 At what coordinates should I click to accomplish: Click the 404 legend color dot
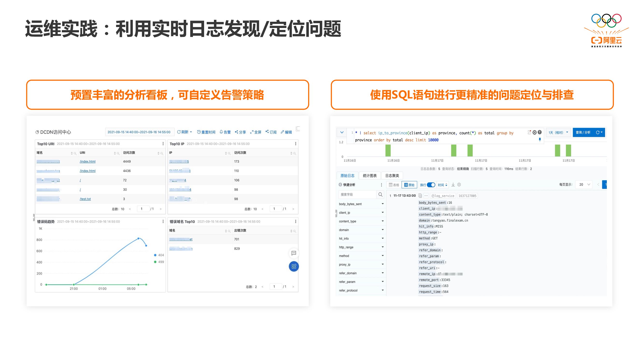[x=155, y=255]
